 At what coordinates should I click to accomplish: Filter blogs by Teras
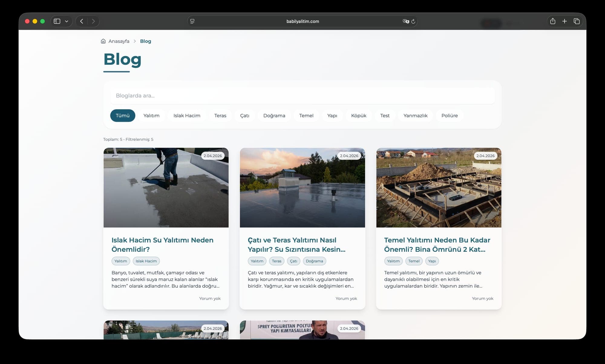220,116
